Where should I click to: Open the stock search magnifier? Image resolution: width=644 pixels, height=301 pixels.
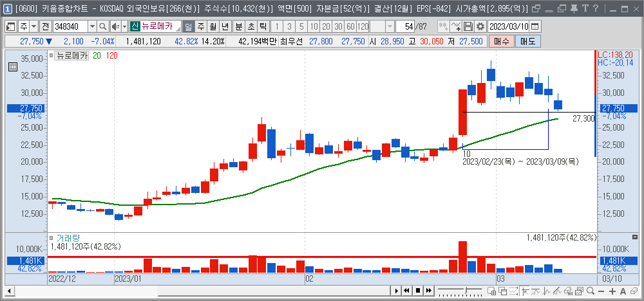102,26
